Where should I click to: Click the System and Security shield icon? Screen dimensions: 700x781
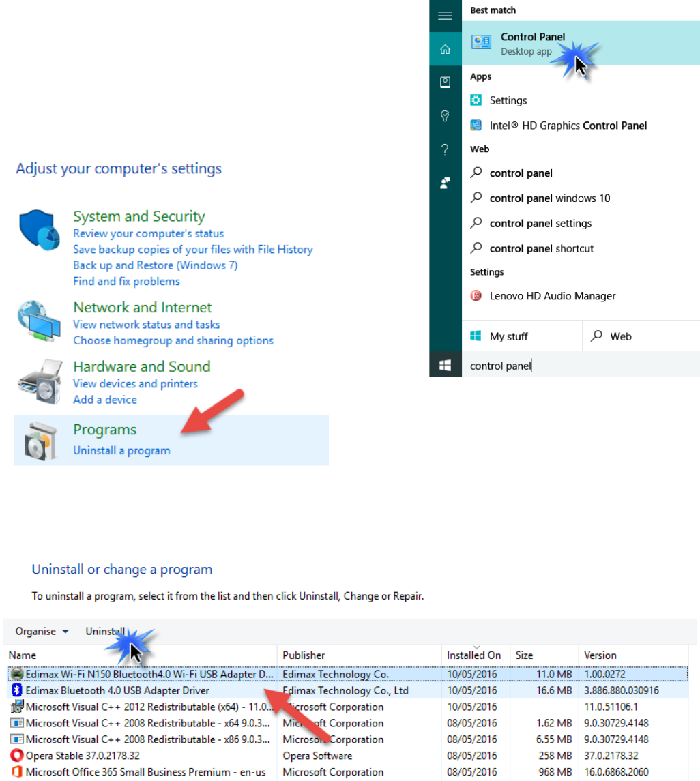(39, 230)
